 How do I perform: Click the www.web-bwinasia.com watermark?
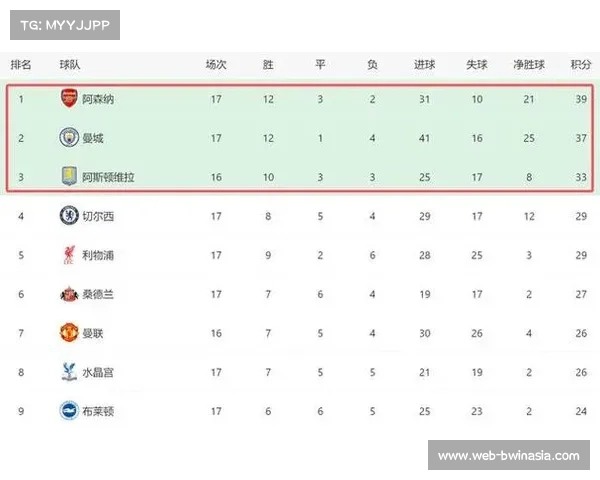click(x=508, y=456)
